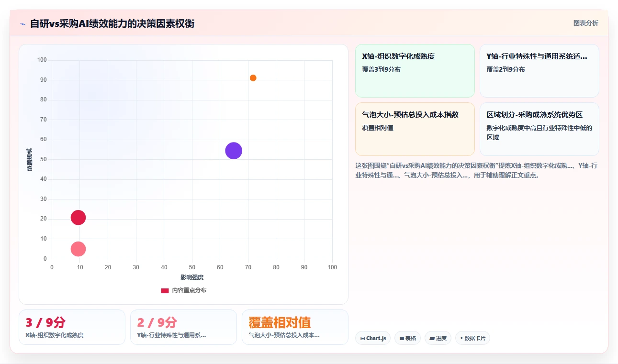The width and height of the screenshot is (618, 364).
Task: Click the crimson bubble near value 20
Action: [78, 218]
